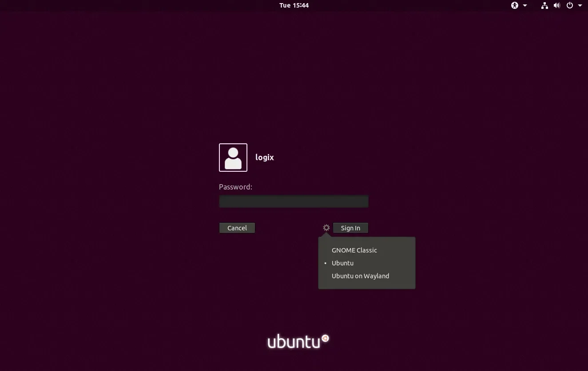Click the power icon in top bar
The width and height of the screenshot is (588, 371).
[570, 5]
